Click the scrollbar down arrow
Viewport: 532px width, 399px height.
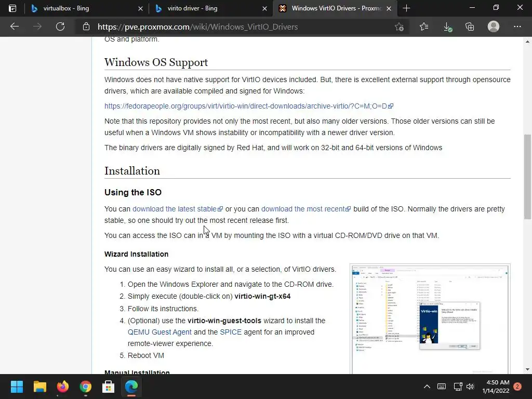(x=527, y=369)
